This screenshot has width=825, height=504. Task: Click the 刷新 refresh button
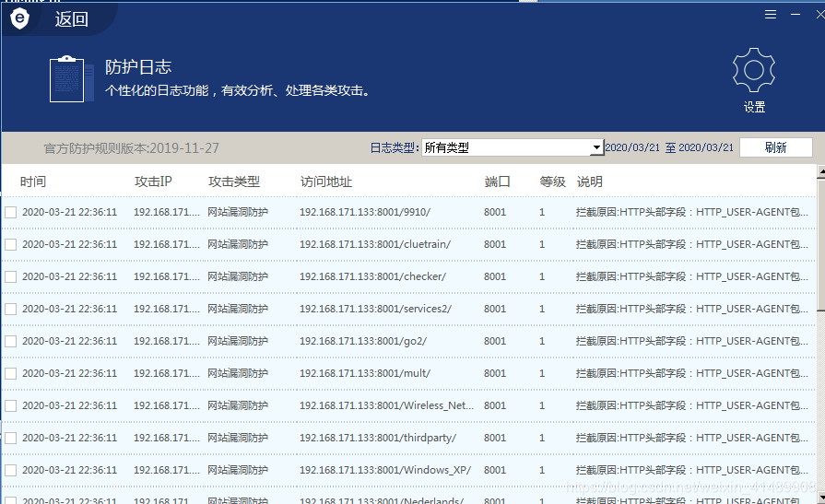775,147
